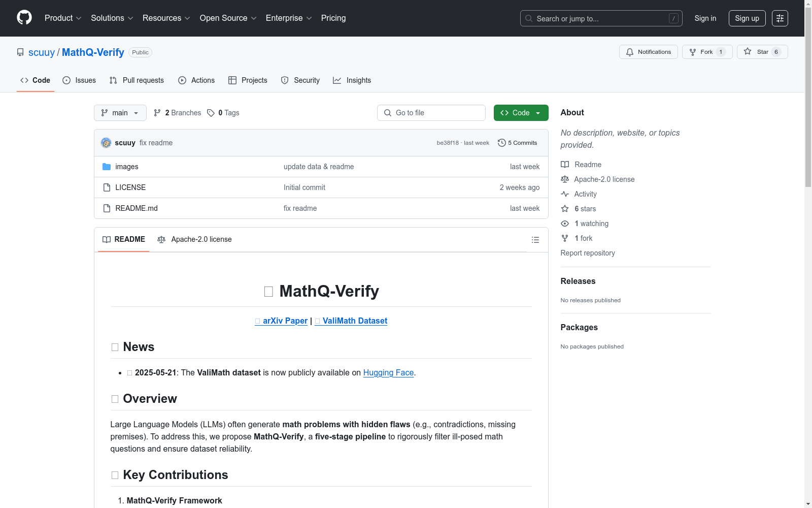
Task: Open the command palette icon button
Action: tap(780, 18)
